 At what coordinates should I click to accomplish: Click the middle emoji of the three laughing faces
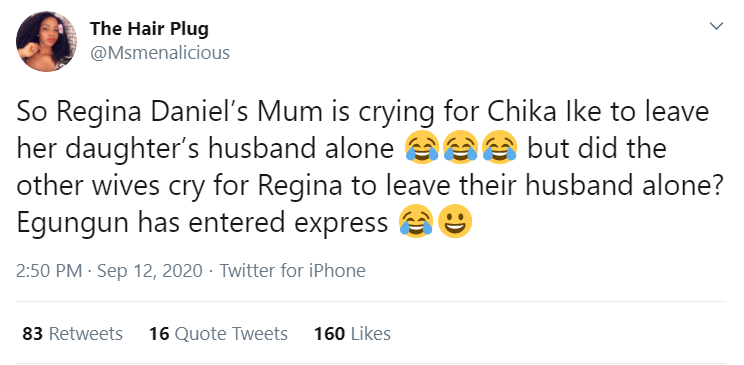(x=460, y=148)
